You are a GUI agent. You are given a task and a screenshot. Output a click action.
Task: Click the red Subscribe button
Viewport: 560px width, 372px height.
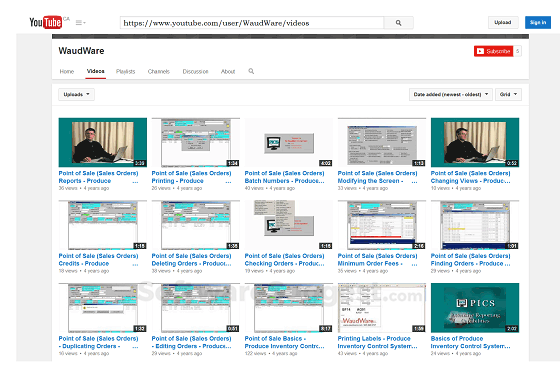494,51
